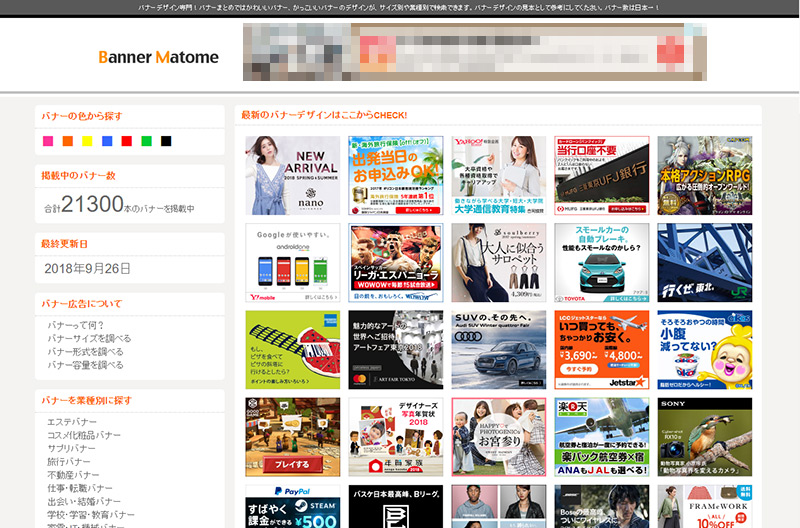This screenshot has height=528, width=800.
Task: Open the デザイナーズ写真年賀状2018 banner
Action: click(395, 437)
